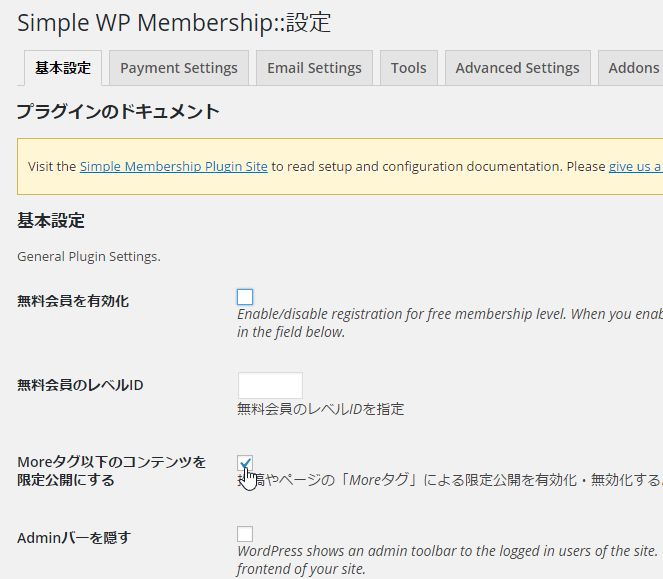
Task: Click the 無料会員のレベルIDを指定 description
Action: point(321,409)
